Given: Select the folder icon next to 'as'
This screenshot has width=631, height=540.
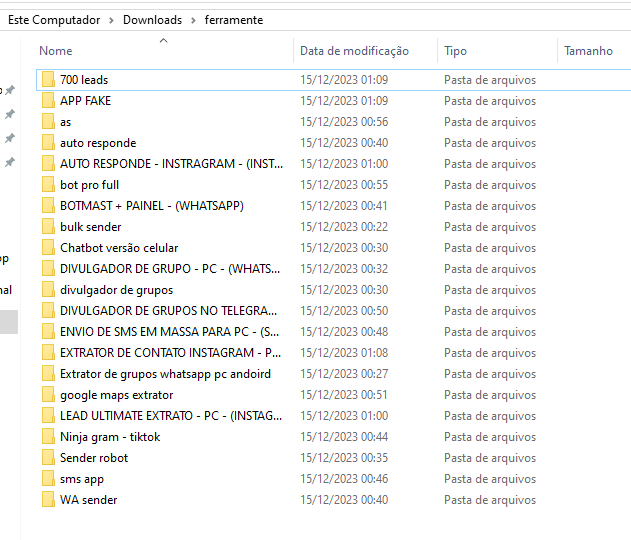Looking at the screenshot, I should (48, 121).
